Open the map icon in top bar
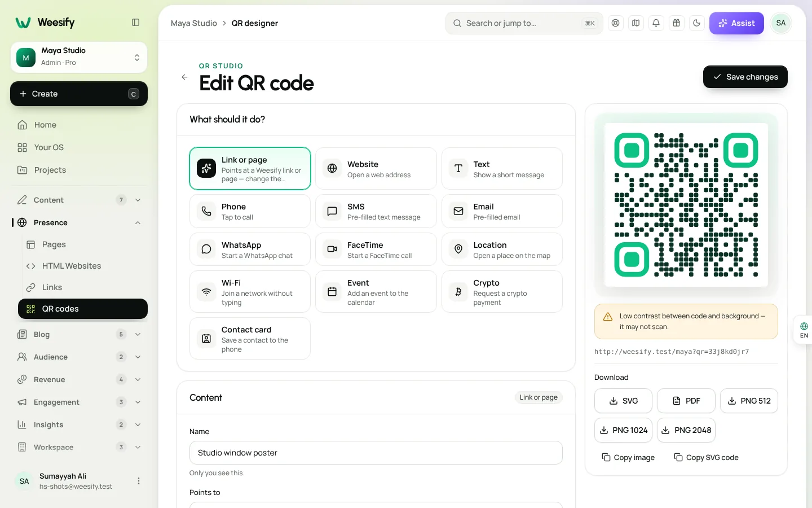The image size is (812, 508). [636, 23]
